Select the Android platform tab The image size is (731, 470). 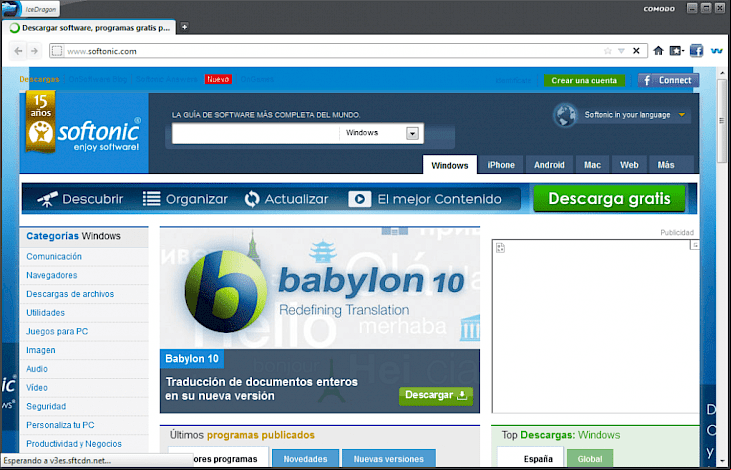549,165
